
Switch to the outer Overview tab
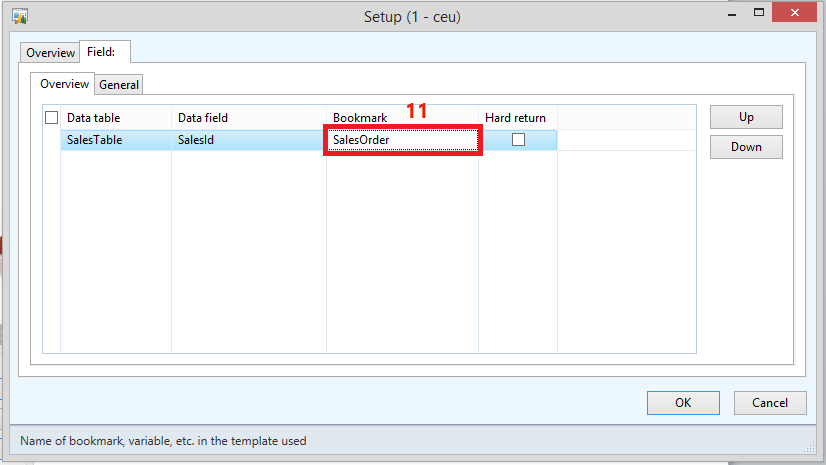(x=50, y=53)
